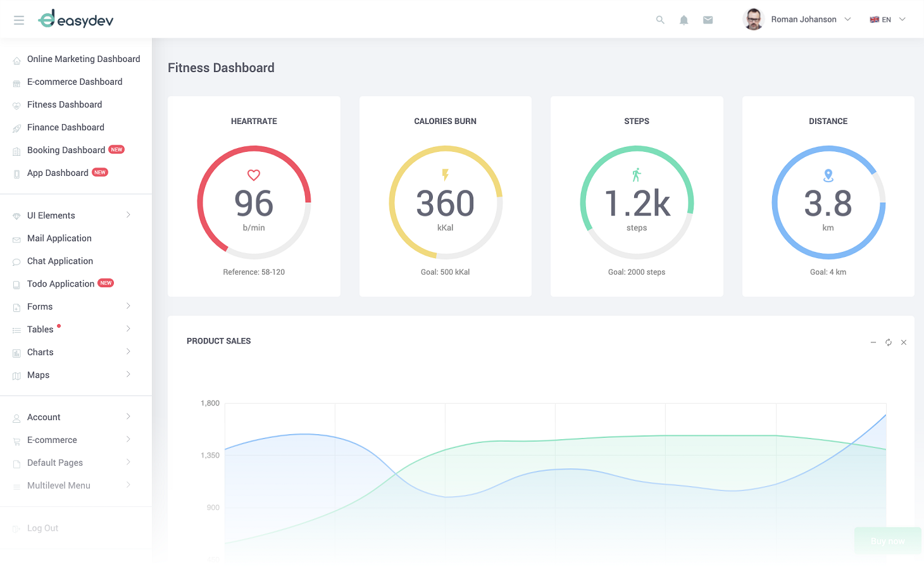Open notifications bell icon
The width and height of the screenshot is (924, 567).
point(684,20)
